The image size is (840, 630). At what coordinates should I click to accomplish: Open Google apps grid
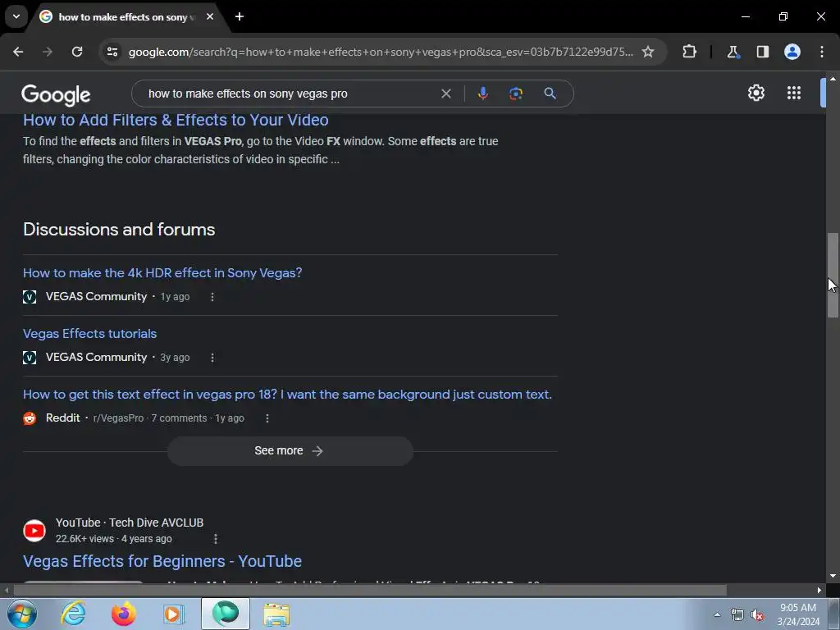point(794,94)
